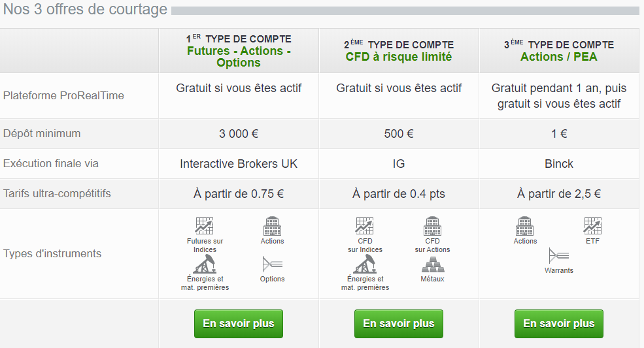Click the ETF chart icon
The height and width of the screenshot is (348, 644).
(x=592, y=226)
